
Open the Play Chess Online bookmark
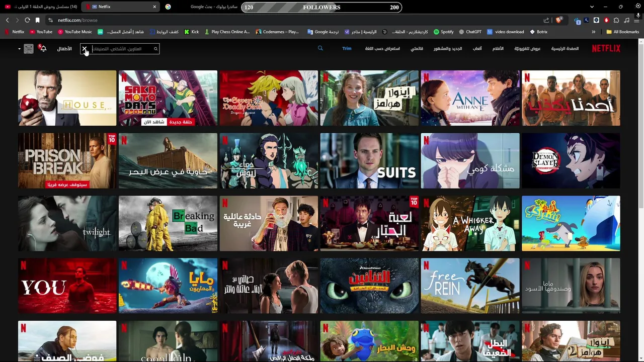[x=226, y=32]
